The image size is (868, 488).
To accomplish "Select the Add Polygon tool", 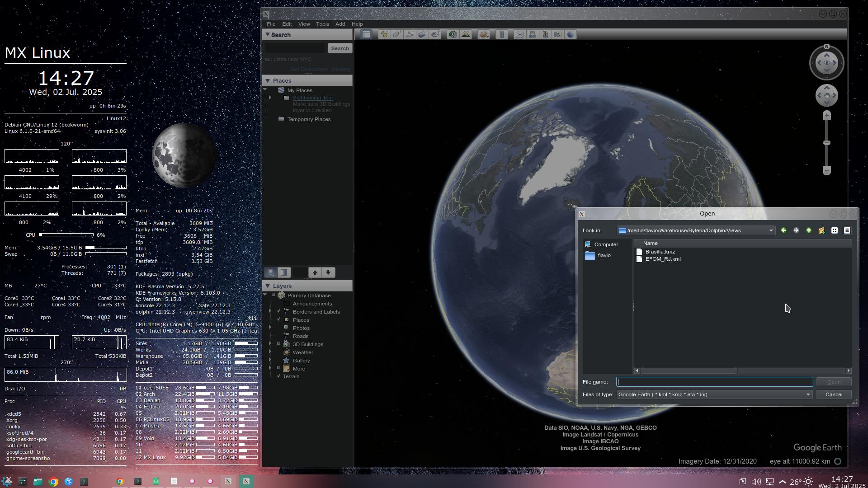I will tap(397, 35).
